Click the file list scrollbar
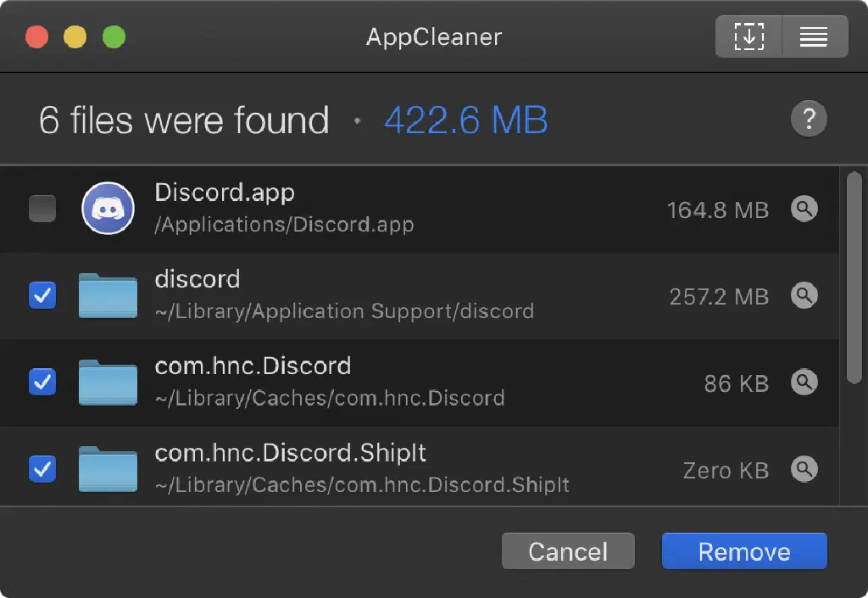Viewport: 868px width, 598px height. (854, 280)
